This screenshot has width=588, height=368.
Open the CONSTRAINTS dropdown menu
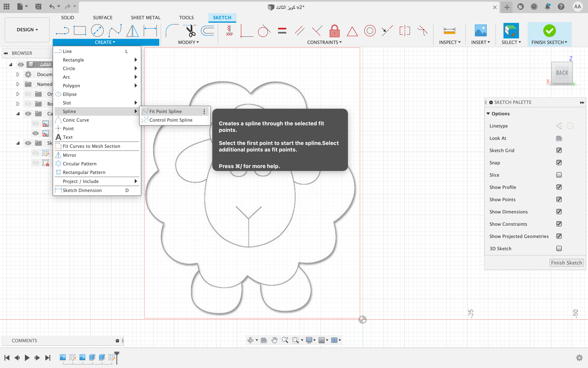[324, 42]
